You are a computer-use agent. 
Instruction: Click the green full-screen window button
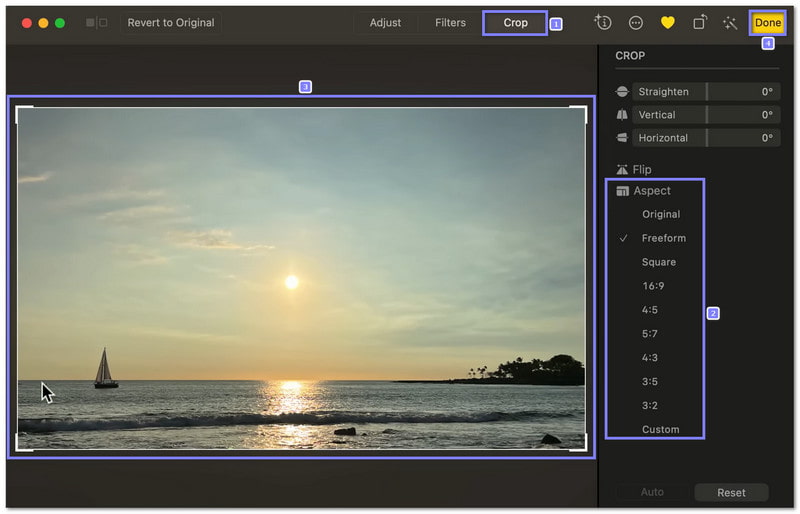tap(60, 23)
